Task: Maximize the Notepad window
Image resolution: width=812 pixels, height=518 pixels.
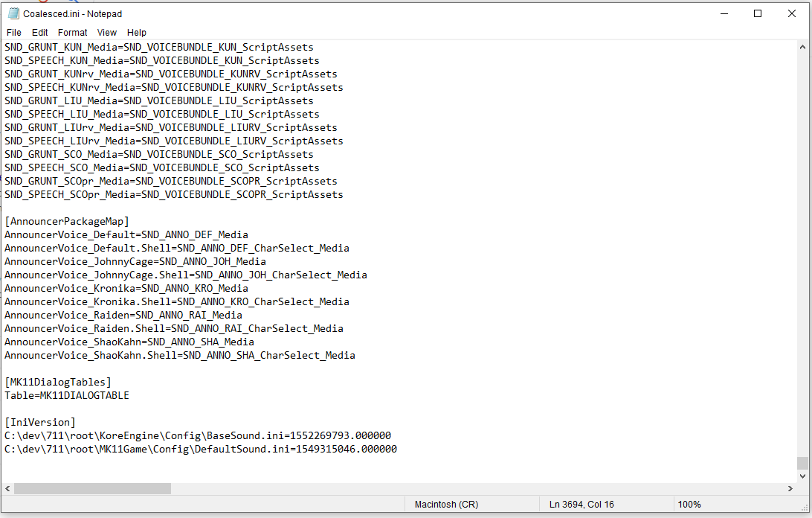Action: pos(758,13)
